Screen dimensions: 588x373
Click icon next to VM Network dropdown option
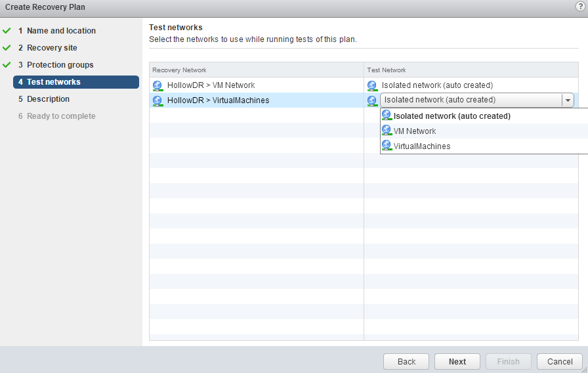click(387, 131)
